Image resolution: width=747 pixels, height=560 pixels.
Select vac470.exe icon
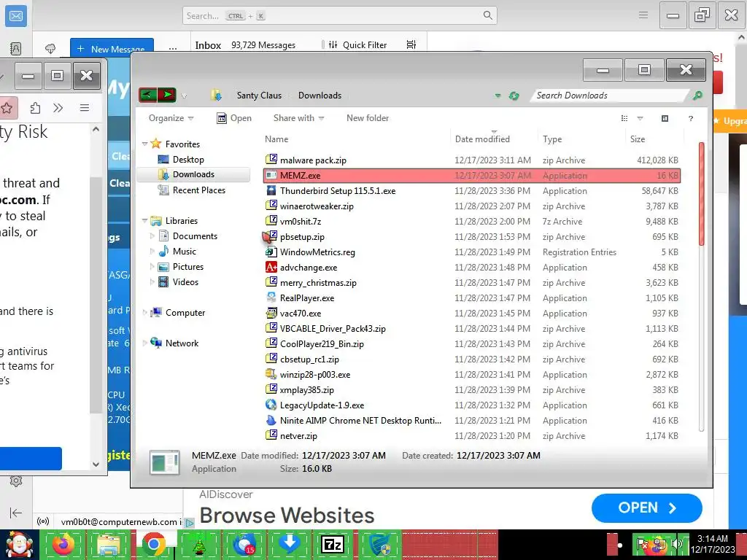[x=271, y=313]
